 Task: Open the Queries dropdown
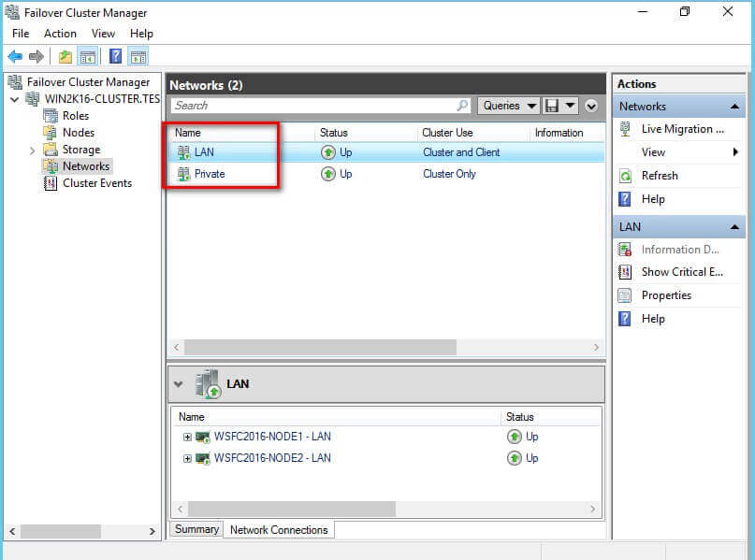coord(509,106)
